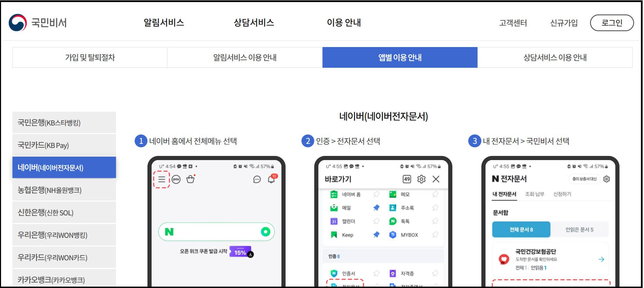The width and height of the screenshot is (644, 288).
Task: Click the Naver pay icon in phone 1
Action: coord(176,179)
